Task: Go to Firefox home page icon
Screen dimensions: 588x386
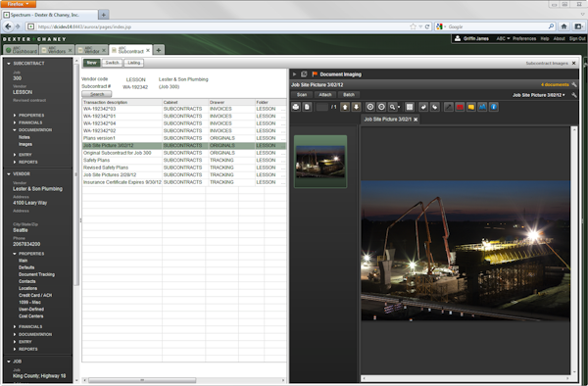Action: (x=563, y=26)
